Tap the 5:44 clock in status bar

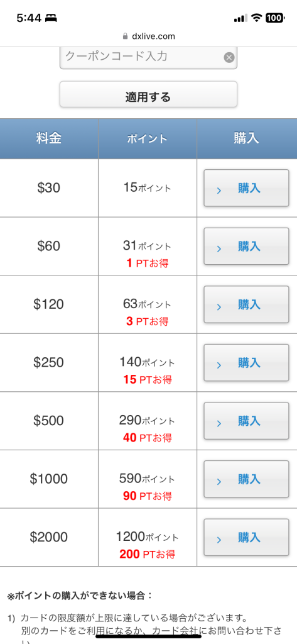coord(29,18)
